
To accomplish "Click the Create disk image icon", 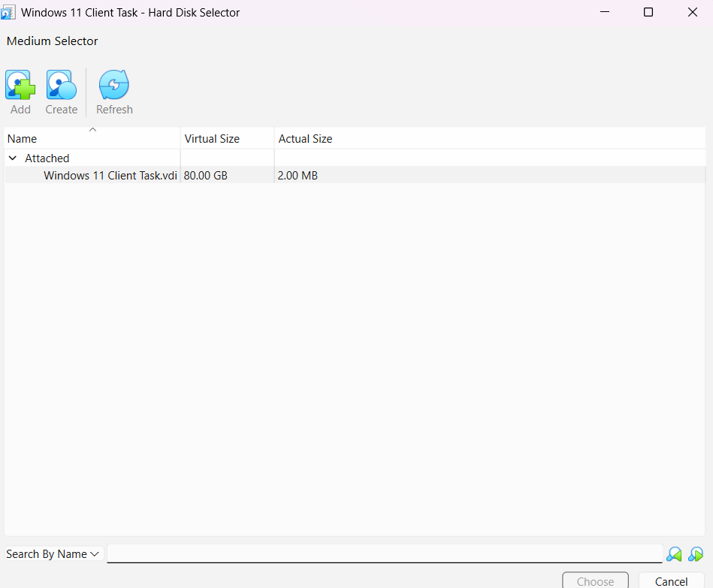I will [x=61, y=86].
